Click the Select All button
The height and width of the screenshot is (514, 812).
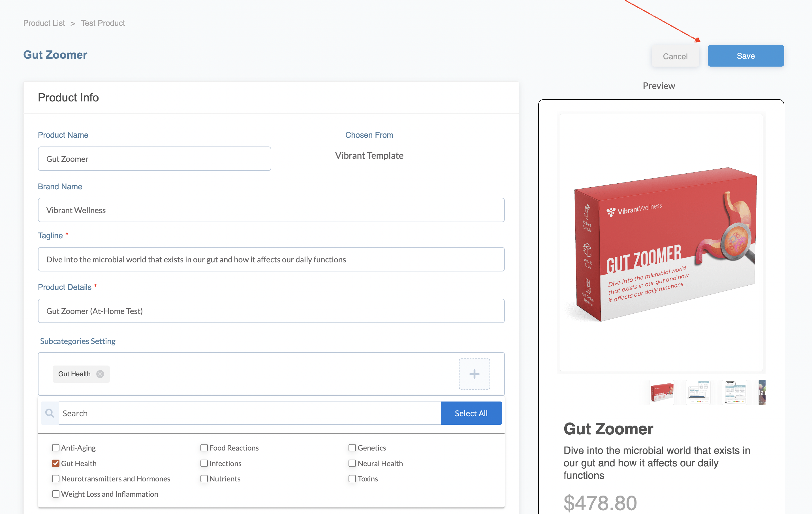(x=471, y=413)
